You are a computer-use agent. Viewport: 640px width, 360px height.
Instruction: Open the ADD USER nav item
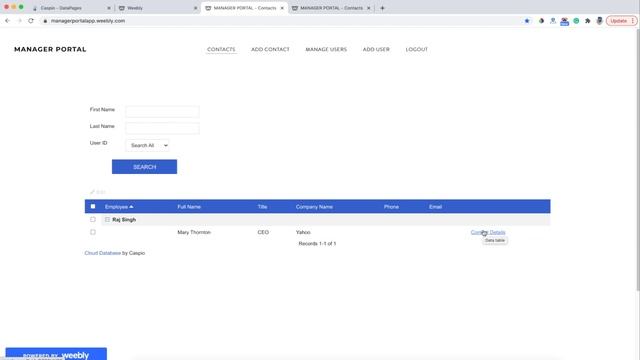pos(376,49)
